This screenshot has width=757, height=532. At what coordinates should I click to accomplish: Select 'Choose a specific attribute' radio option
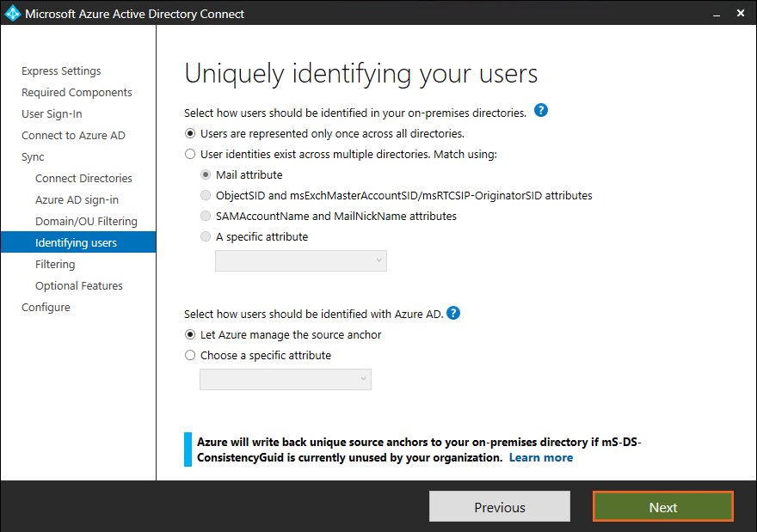[190, 356]
